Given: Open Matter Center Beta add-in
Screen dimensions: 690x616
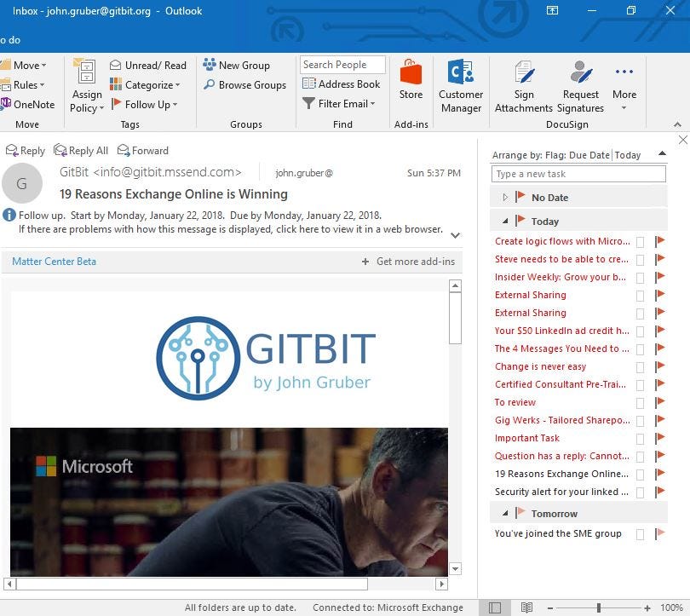Looking at the screenshot, I should 54,262.
